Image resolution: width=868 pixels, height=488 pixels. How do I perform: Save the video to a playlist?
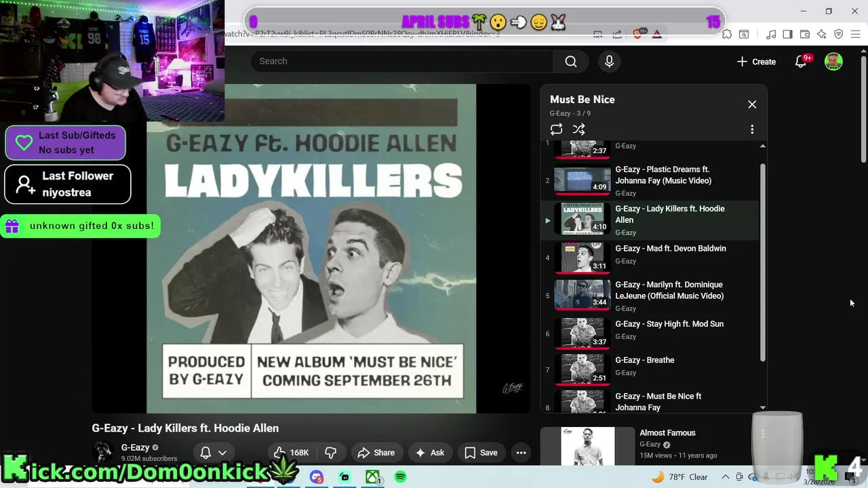tap(481, 453)
